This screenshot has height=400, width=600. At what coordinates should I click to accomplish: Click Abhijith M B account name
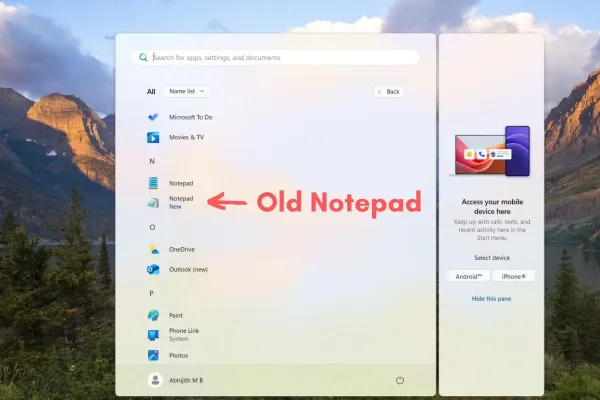pos(186,380)
